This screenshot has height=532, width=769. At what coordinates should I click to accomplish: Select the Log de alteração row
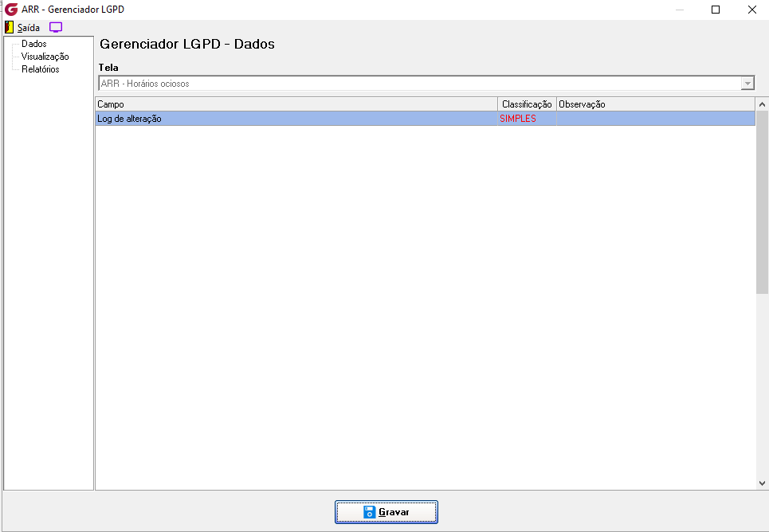426,119
